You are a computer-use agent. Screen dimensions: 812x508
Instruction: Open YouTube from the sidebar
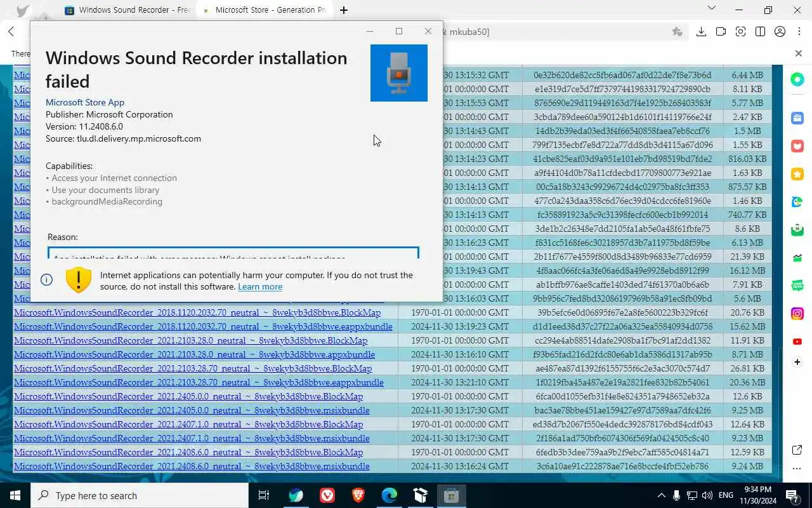(797, 342)
